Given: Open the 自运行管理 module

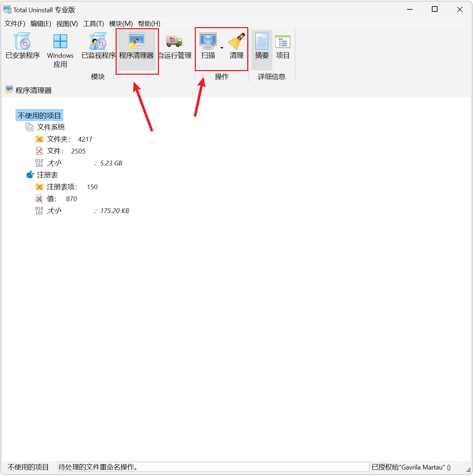Looking at the screenshot, I should (175, 46).
